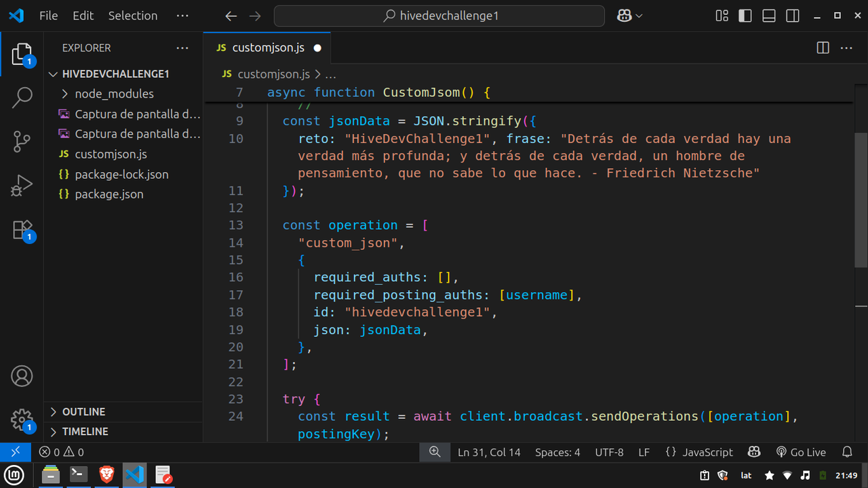
Task: Open the Accounts menu icon
Action: tap(22, 376)
